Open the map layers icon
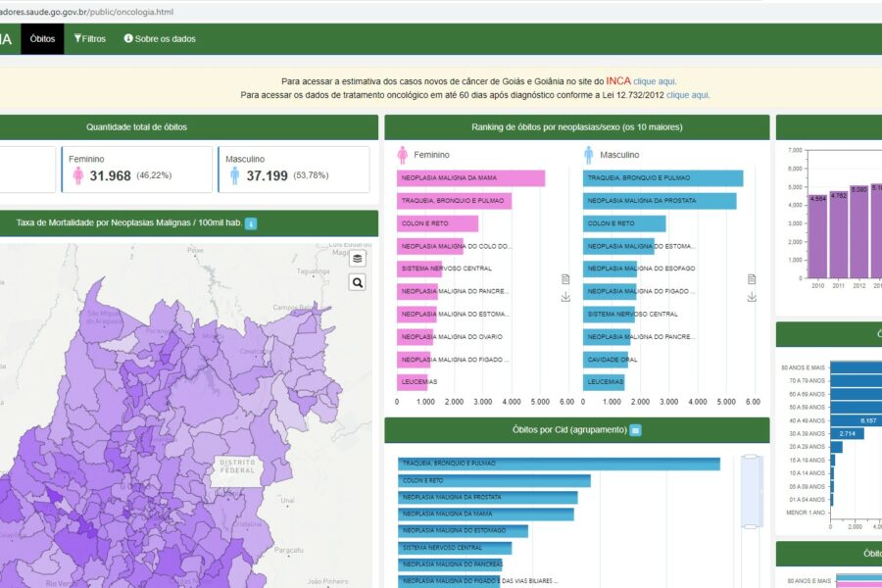 click(x=357, y=259)
